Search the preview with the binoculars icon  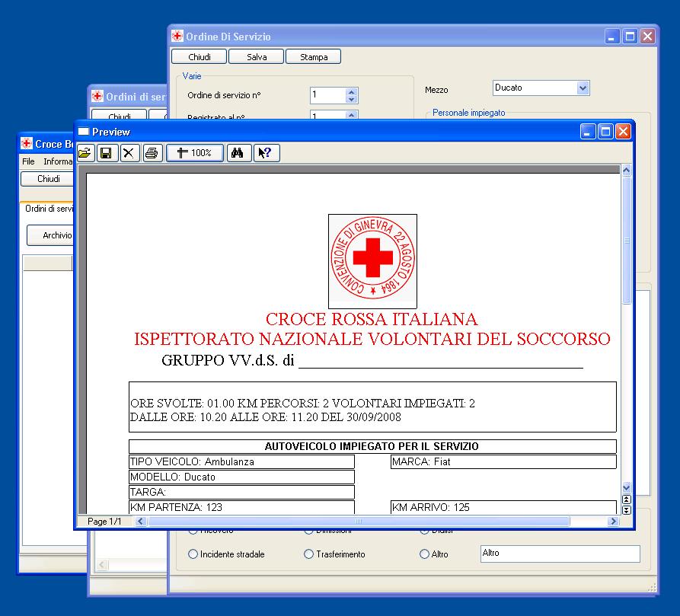238,153
